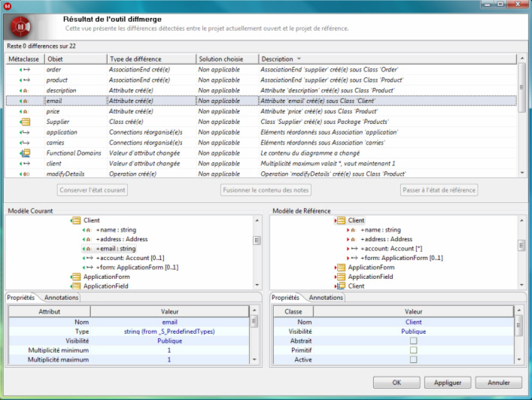The height and width of the screenshot is (400, 532).
Task: Click ApplicationField class icon in Modèle de Référence
Action: coord(340,277)
